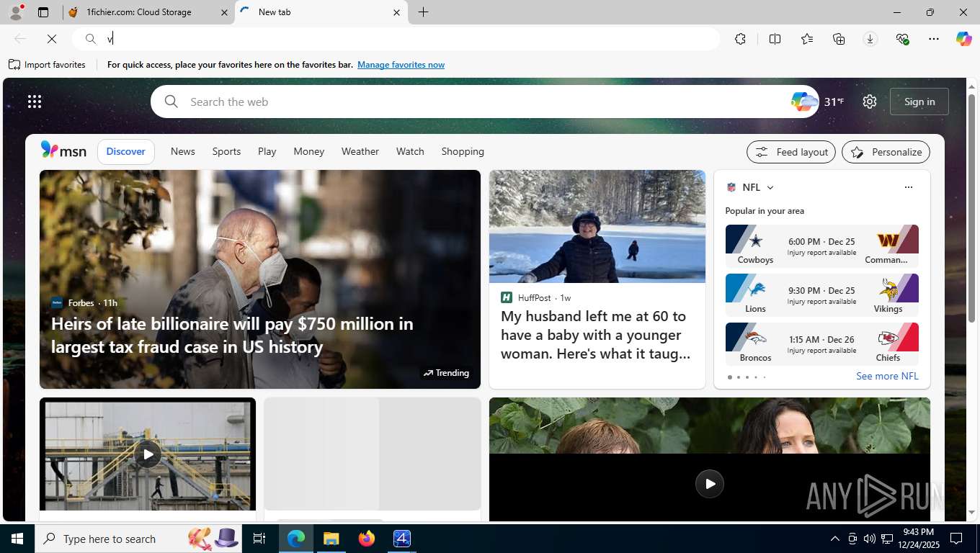Open the Cowboys vs Commanders game
Screen dimensions: 980x553
pos(822,246)
